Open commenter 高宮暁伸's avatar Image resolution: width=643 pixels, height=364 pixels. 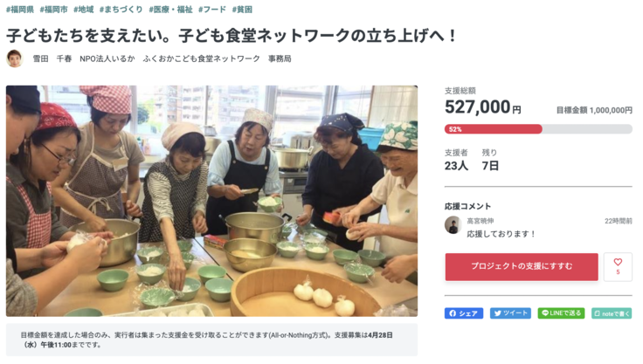453,225
